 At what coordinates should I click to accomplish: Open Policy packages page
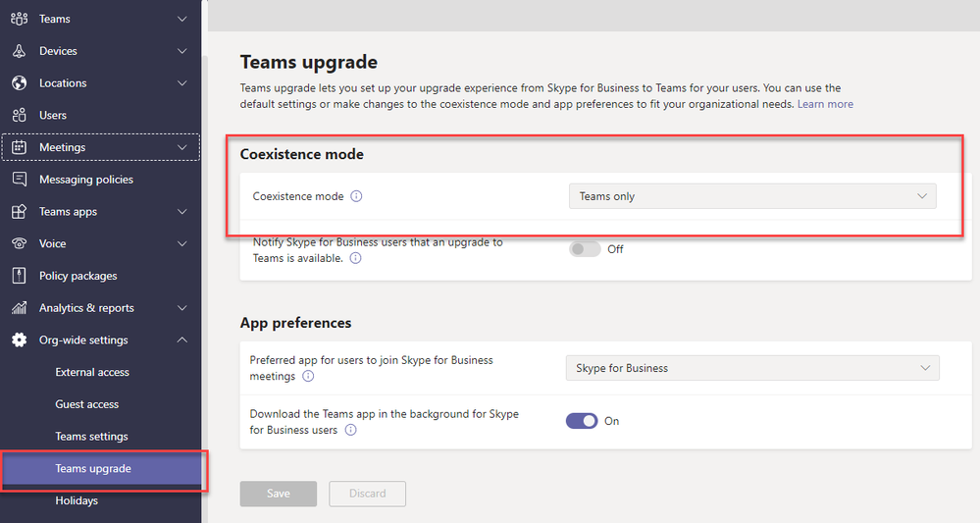[x=78, y=276]
